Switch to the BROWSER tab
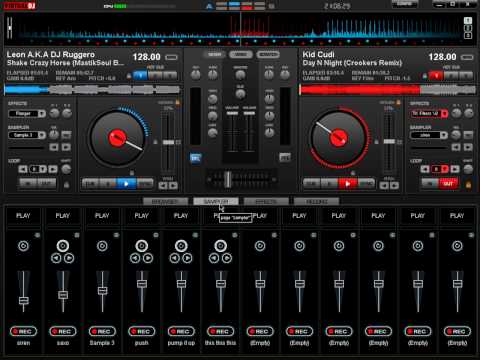The width and height of the screenshot is (480, 360). click(x=165, y=201)
